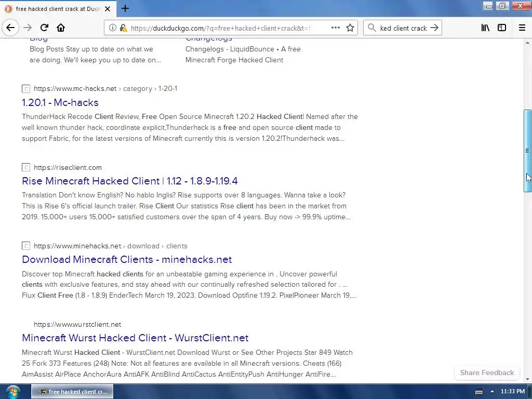
Task: Click the 'AimAssist AirPlace AnchorAura' snippet line
Action: tap(179, 374)
